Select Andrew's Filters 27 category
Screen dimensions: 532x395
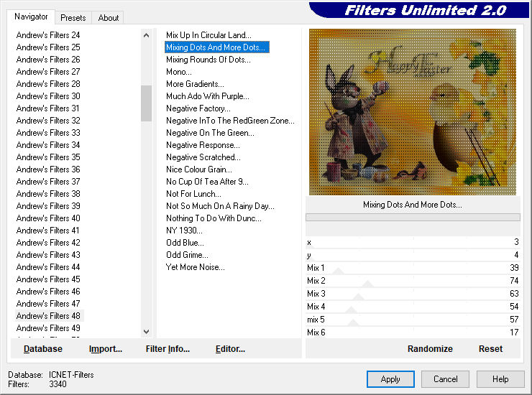[x=48, y=72]
